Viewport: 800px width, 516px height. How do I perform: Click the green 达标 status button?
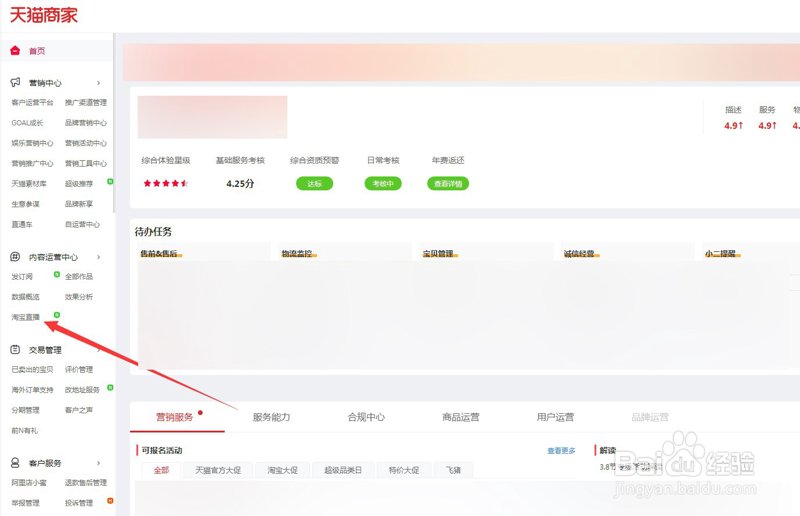click(314, 184)
